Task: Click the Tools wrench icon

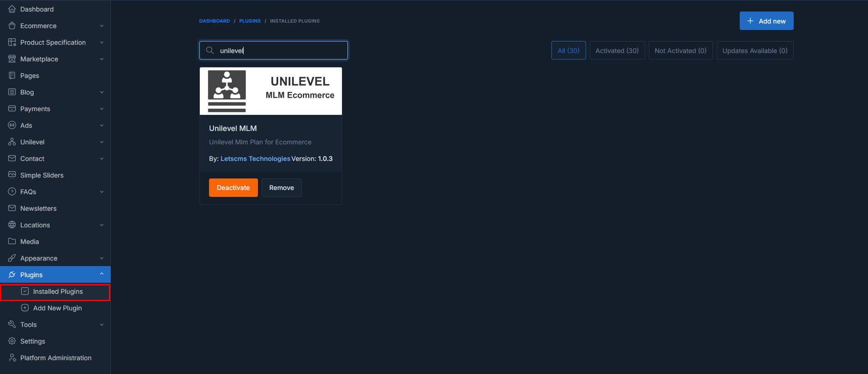Action: tap(12, 325)
